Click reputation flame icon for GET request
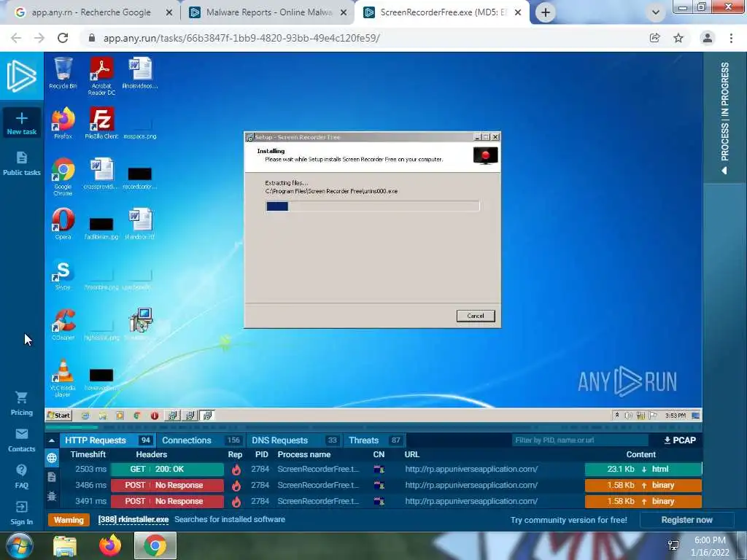 [x=236, y=470]
